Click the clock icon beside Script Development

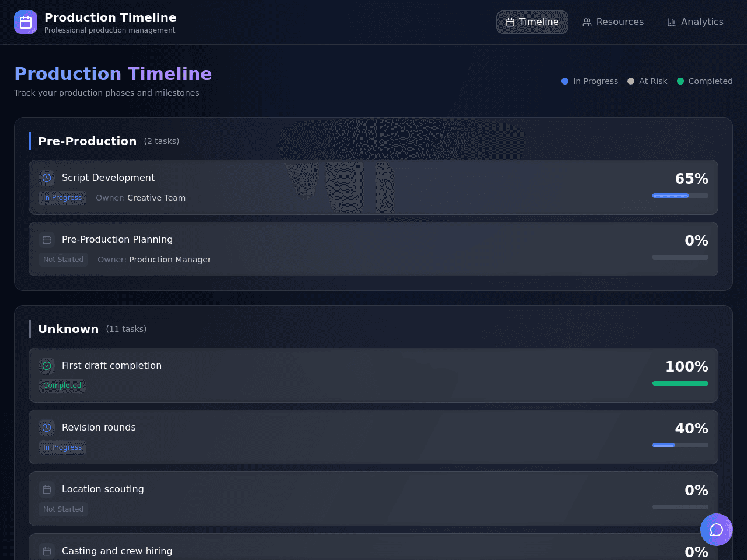click(x=47, y=178)
